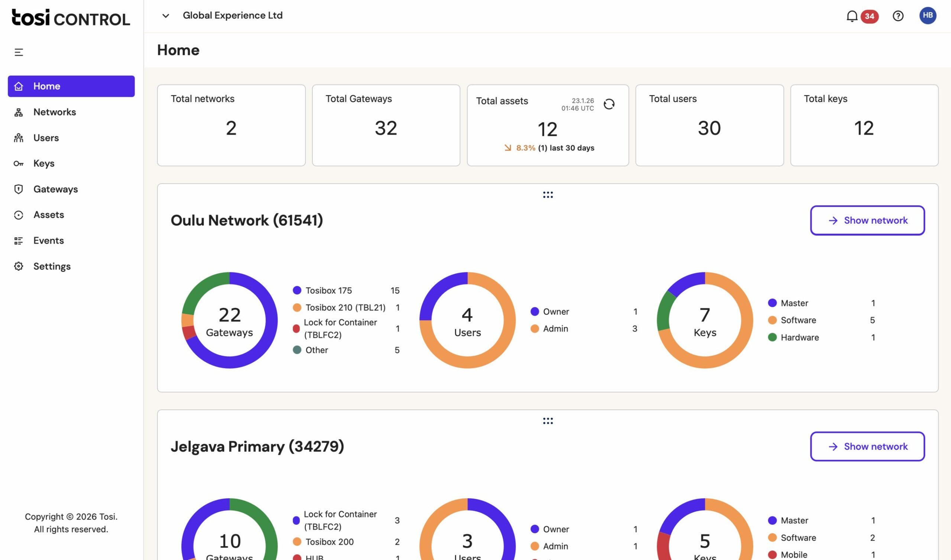Click the tosi CONTROL logo
The height and width of the screenshot is (560, 951).
tap(70, 18)
